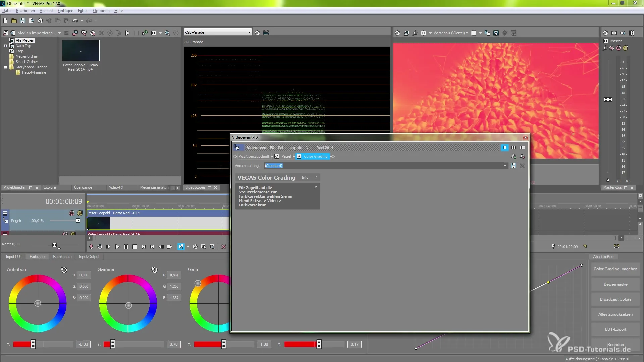Open Video Output FX in preview toolbar

[415, 33]
